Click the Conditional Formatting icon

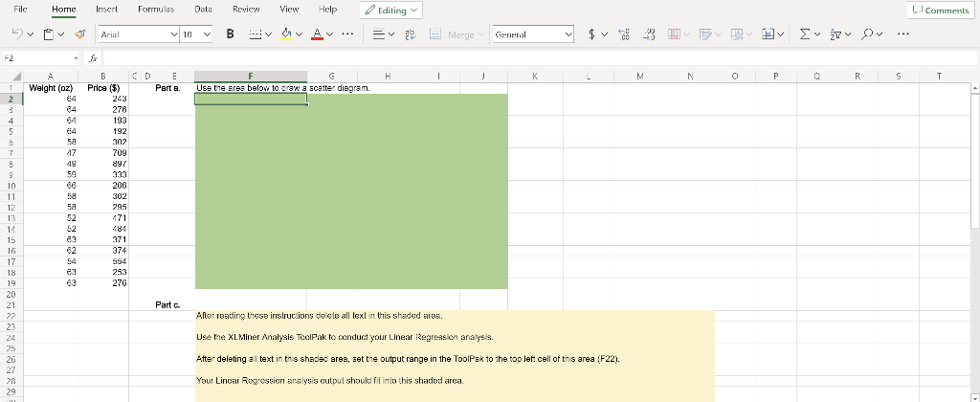pyautogui.click(x=674, y=34)
